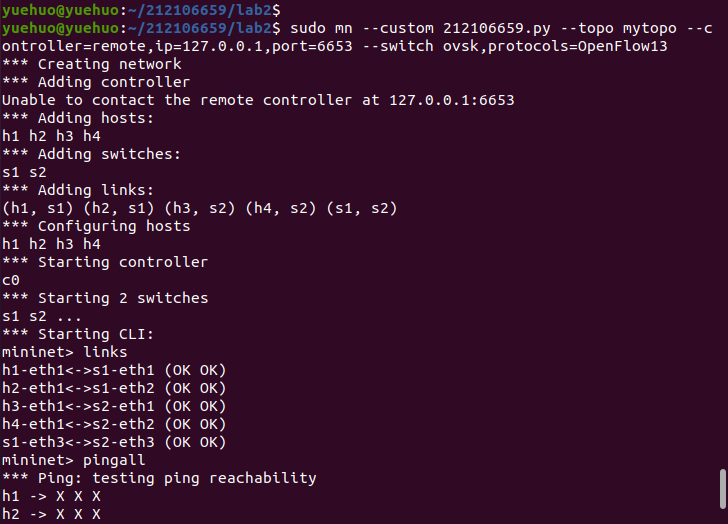Click the "*** Ping: testing ping reachability" line

point(159,478)
